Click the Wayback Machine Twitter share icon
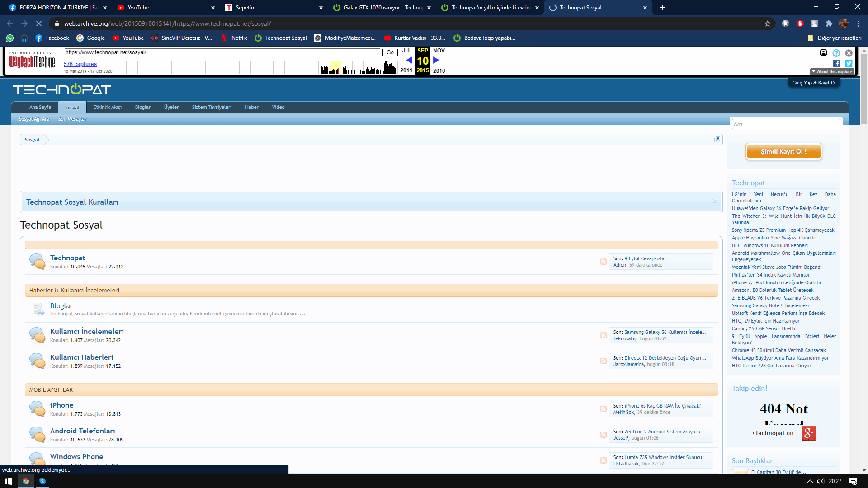Viewport: 868px width, 488px height. point(849,64)
